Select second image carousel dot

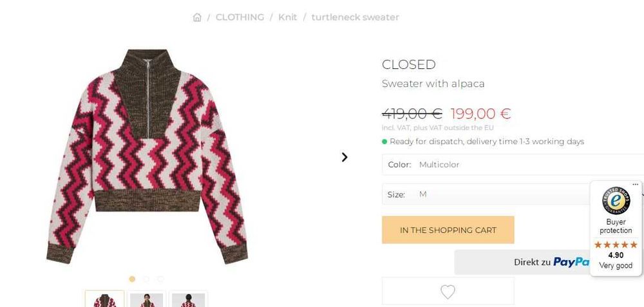click(146, 279)
